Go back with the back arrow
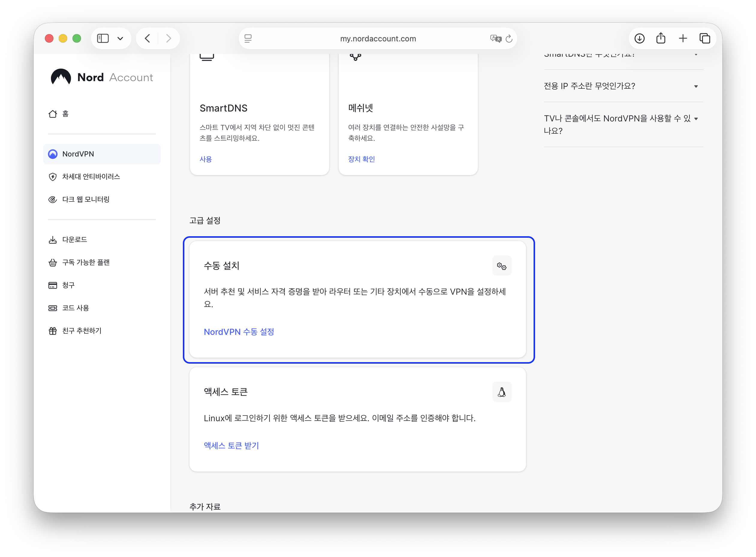756x557 pixels. coord(147,38)
